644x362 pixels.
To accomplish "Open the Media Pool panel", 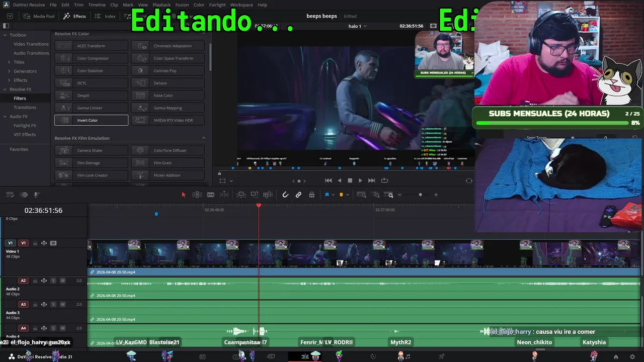I will [x=39, y=16].
